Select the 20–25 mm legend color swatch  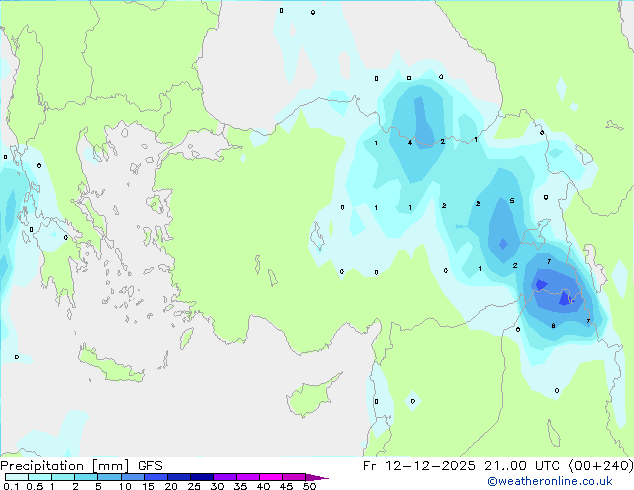coord(178,477)
